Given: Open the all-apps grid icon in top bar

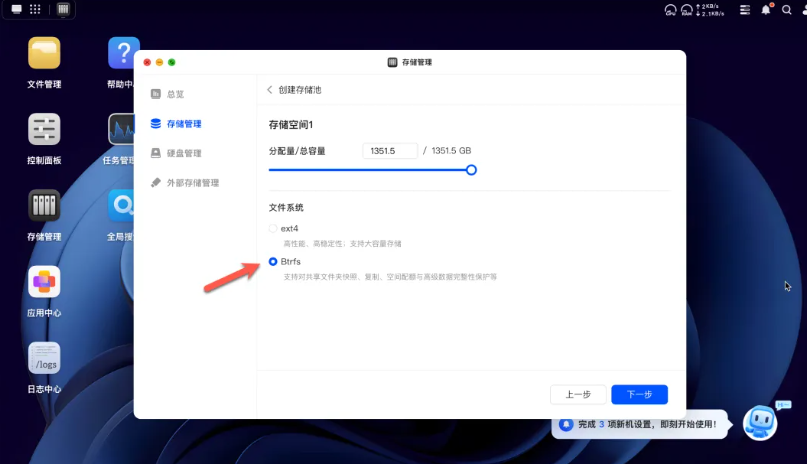Looking at the screenshot, I should 35,9.
